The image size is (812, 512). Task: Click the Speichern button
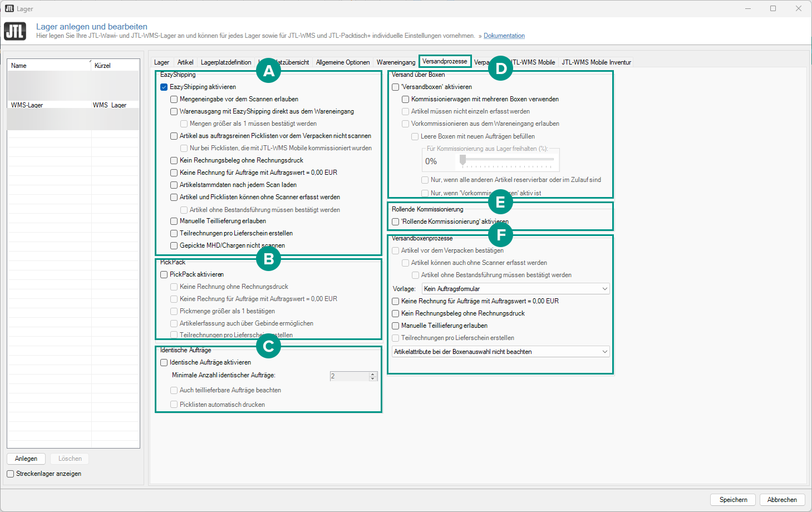click(733, 500)
